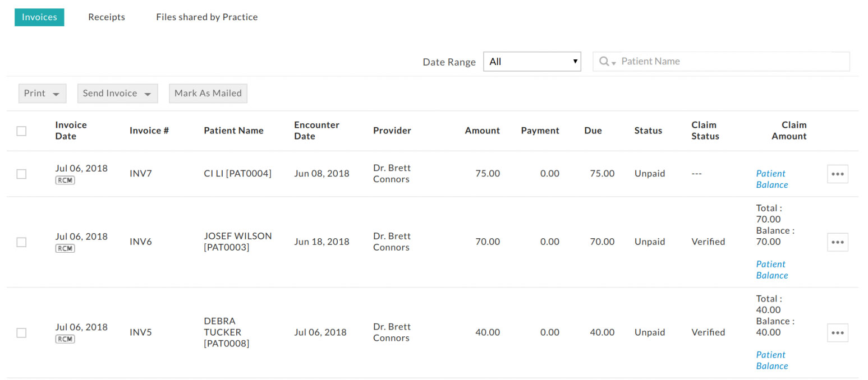Open the actions menu for invoice INV6
The image size is (868, 380).
[838, 242]
